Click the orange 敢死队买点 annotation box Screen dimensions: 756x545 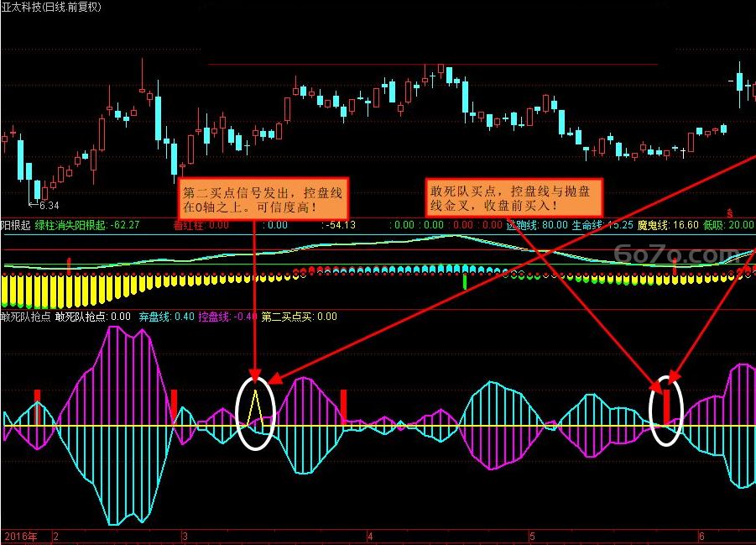(x=514, y=198)
